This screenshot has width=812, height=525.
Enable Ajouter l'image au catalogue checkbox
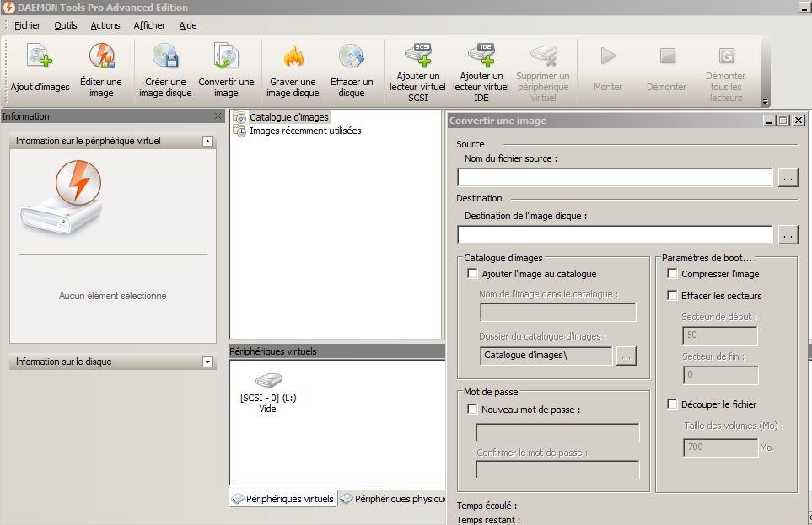pos(472,273)
